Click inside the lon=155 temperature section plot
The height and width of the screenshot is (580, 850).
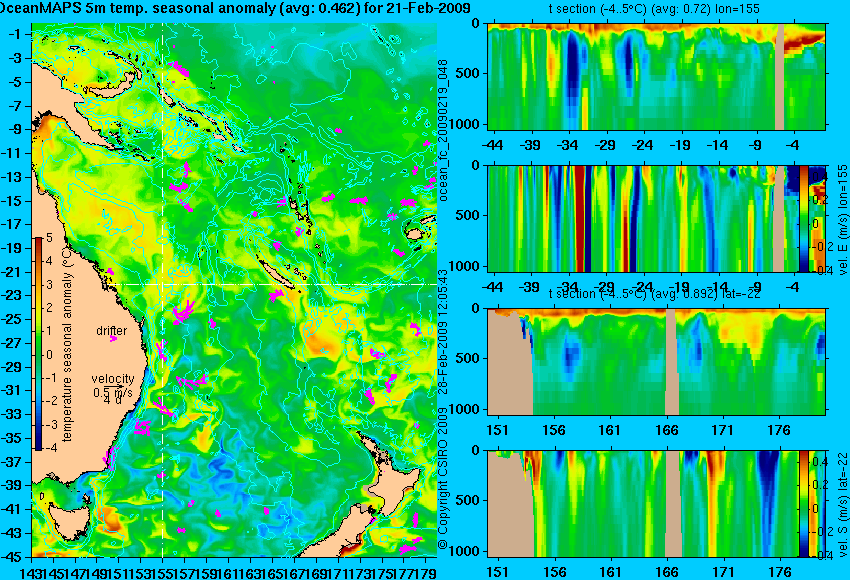tap(657, 76)
